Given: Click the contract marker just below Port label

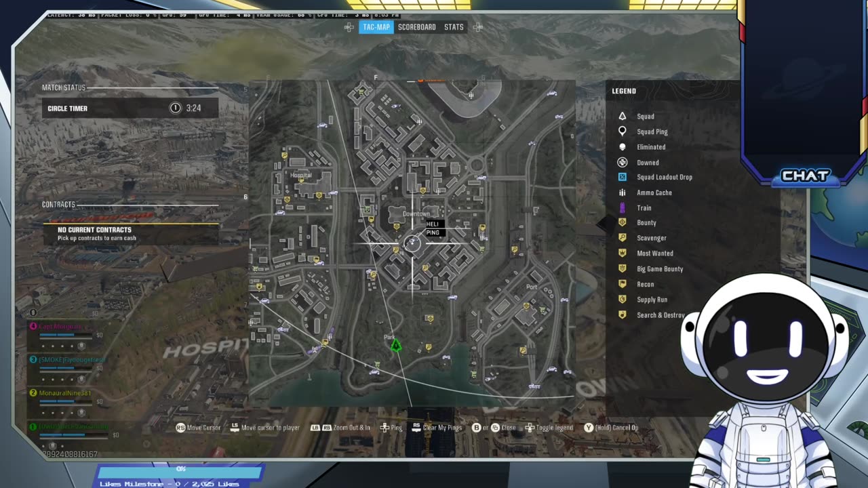Looking at the screenshot, I should click(x=526, y=306).
